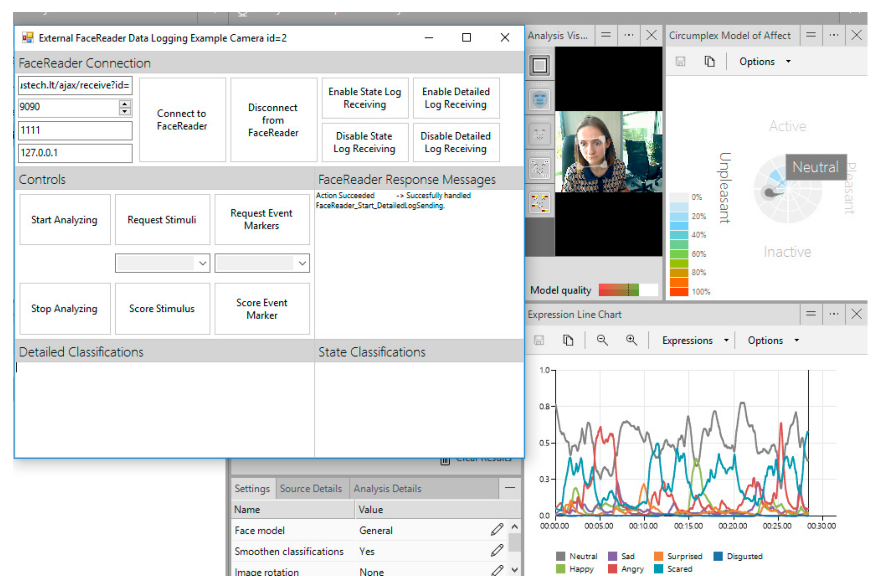This screenshot has width=882, height=588.
Task: Toggle the blue face mesh overlay
Action: tap(539, 100)
